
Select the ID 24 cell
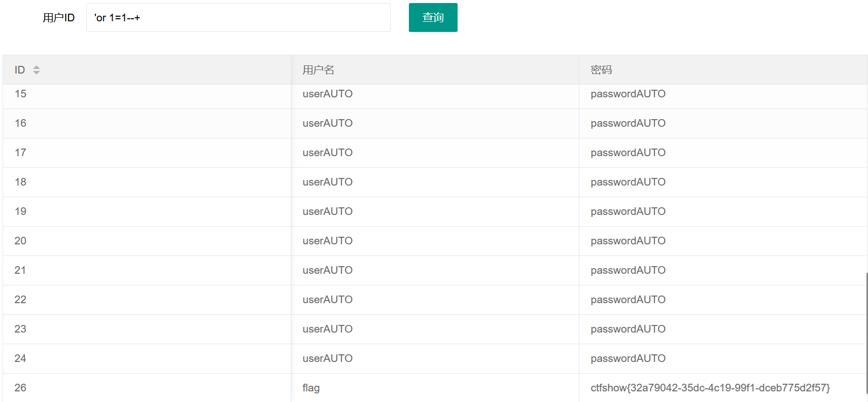pyautogui.click(x=20, y=358)
